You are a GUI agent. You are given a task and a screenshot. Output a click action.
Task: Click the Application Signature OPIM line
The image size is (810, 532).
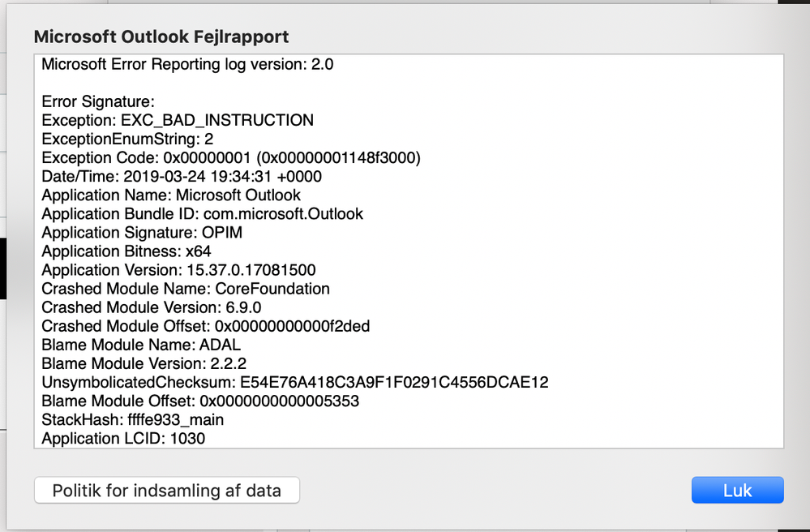(x=142, y=233)
